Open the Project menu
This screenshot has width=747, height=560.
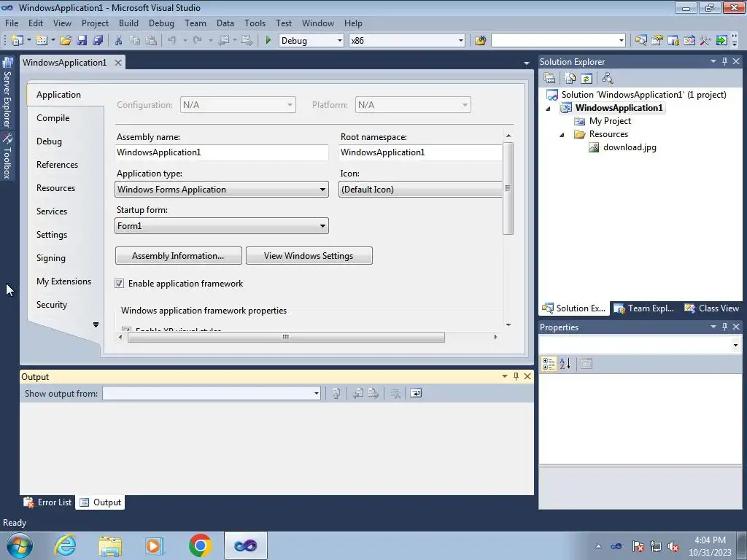click(x=95, y=23)
